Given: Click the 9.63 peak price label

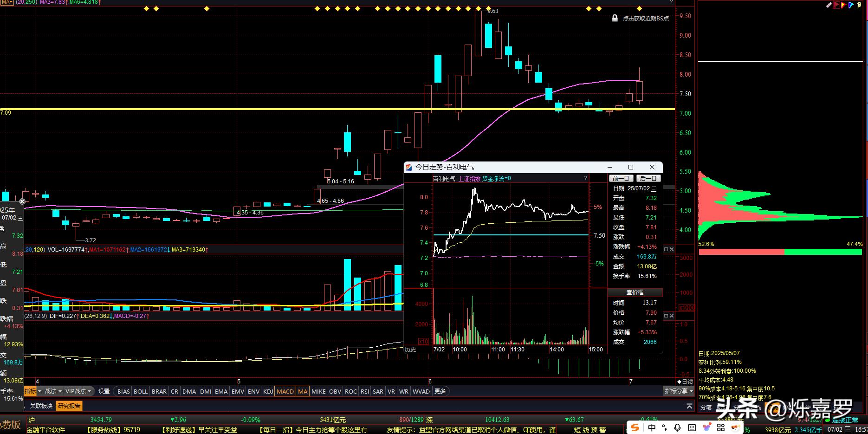Looking at the screenshot, I should click(492, 11).
